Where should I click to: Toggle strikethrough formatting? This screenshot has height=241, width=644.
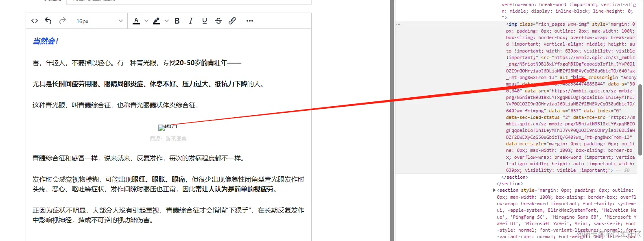pos(218,21)
